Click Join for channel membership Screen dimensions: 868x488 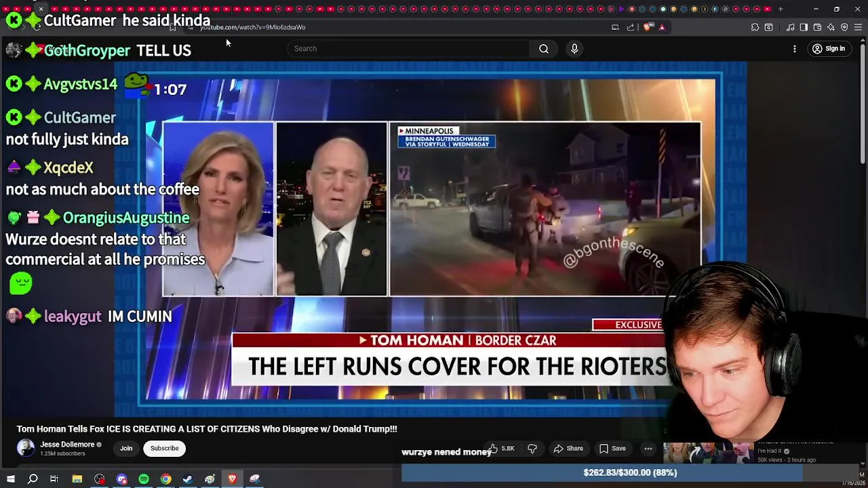(126, 449)
